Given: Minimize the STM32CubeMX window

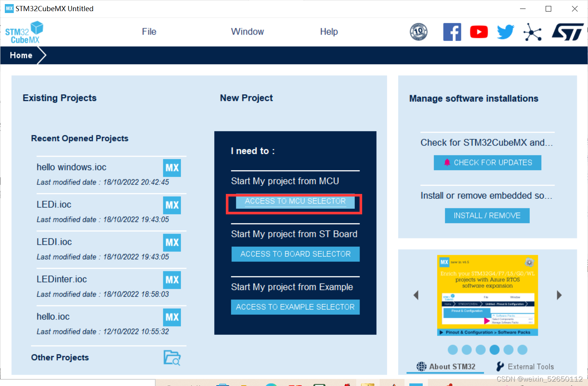Looking at the screenshot, I should point(523,9).
